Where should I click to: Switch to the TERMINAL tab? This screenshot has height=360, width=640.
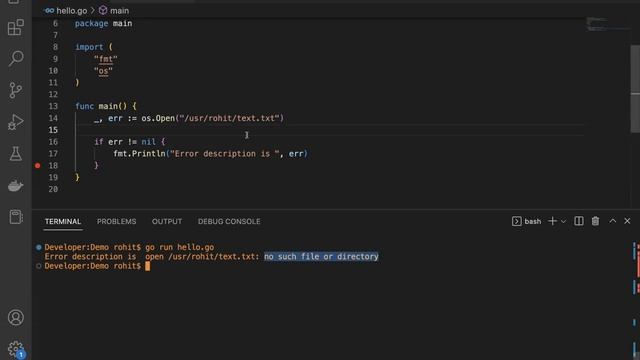pyautogui.click(x=63, y=222)
